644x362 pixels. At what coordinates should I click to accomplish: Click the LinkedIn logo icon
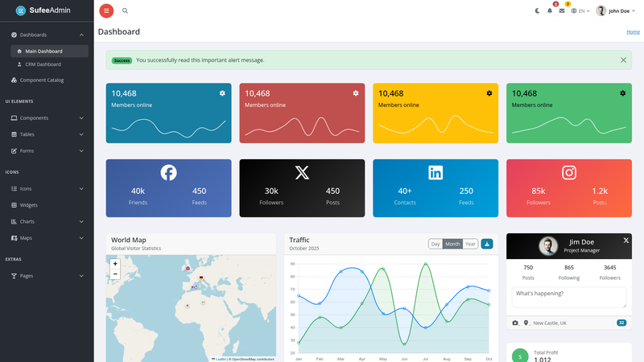pos(436,173)
